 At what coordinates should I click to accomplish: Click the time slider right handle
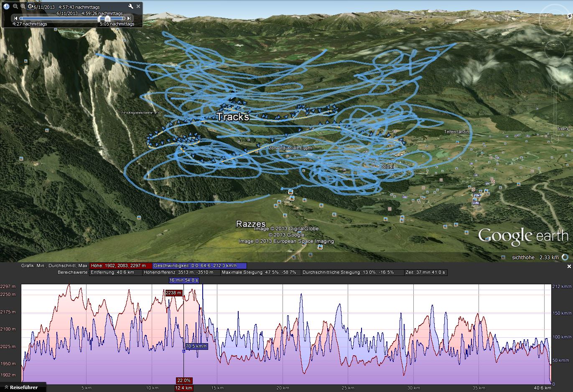(108, 19)
